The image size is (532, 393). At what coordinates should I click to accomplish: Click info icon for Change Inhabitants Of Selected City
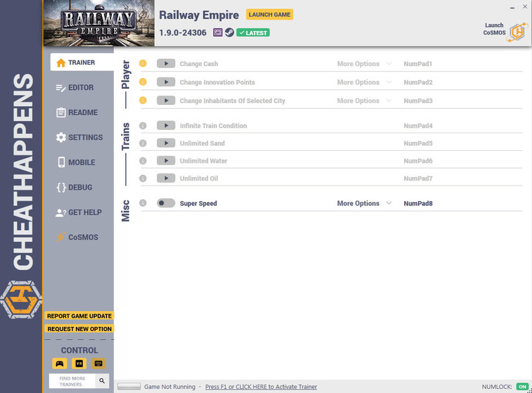(x=143, y=100)
